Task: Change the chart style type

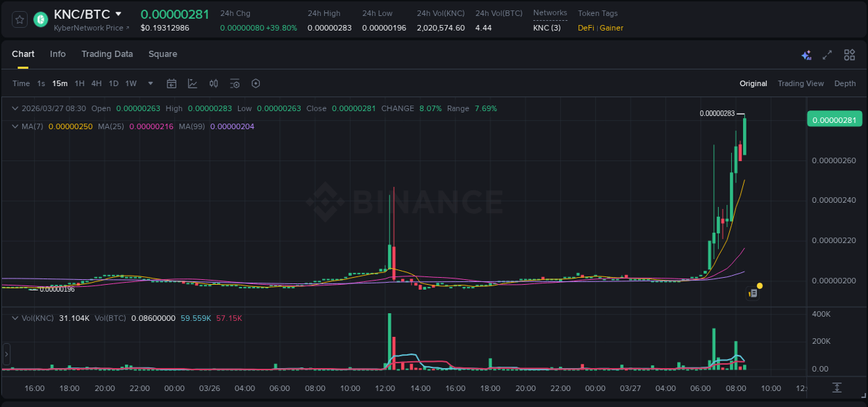Action: coord(192,83)
